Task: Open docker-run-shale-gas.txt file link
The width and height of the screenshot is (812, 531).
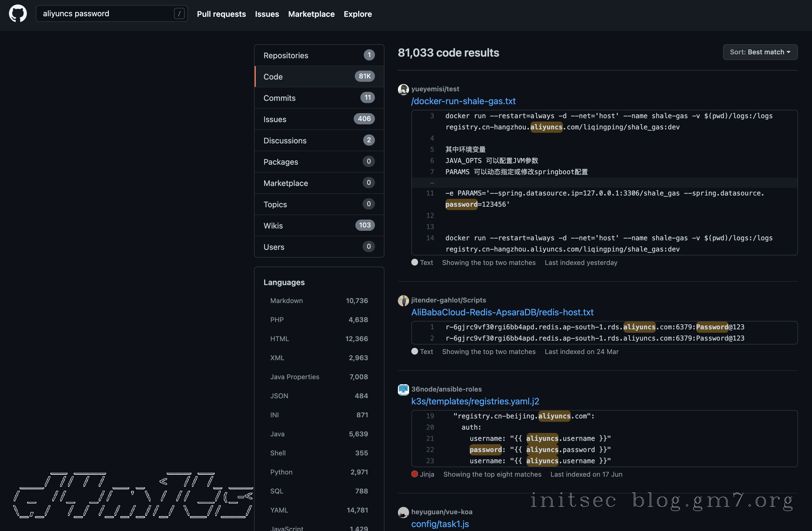Action: [x=463, y=101]
